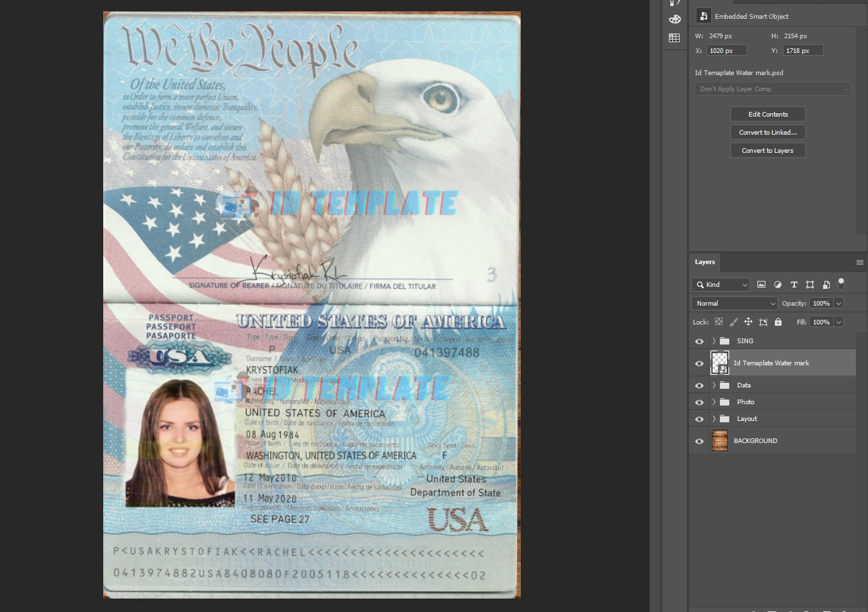This screenshot has width=868, height=612.
Task: Filter layers by adjustment layers icon
Action: coord(778,285)
